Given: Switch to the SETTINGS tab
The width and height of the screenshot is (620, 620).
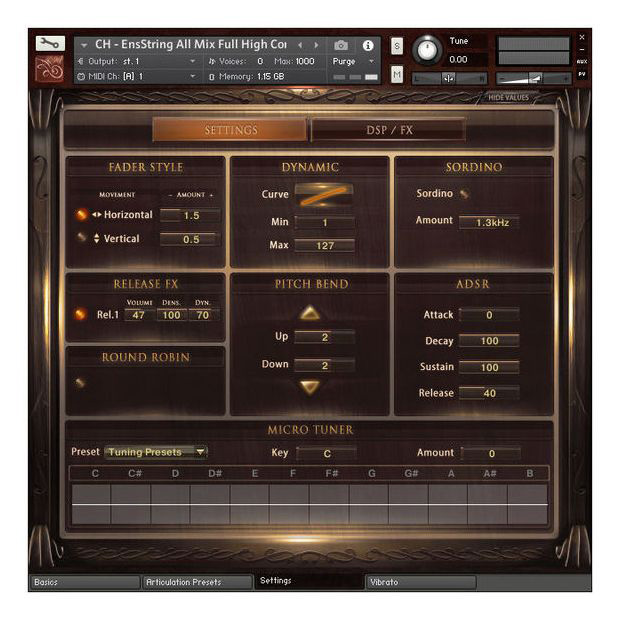Looking at the screenshot, I should (x=230, y=130).
